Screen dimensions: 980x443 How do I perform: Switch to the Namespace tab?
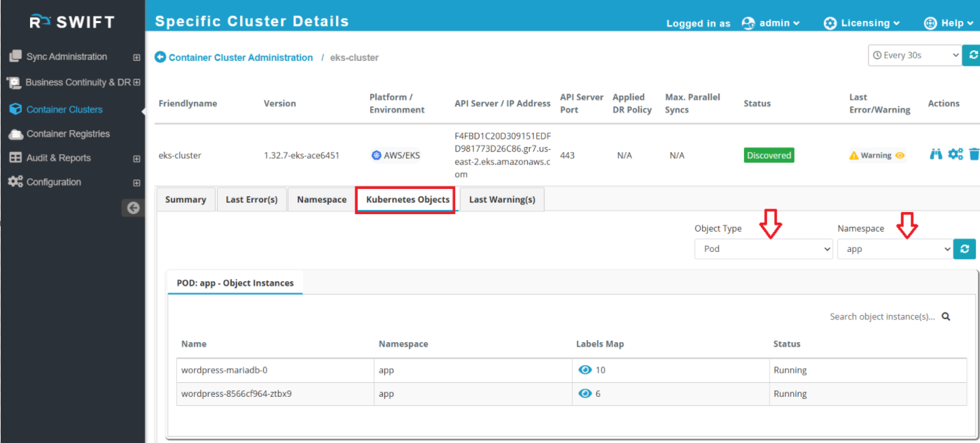pos(321,199)
